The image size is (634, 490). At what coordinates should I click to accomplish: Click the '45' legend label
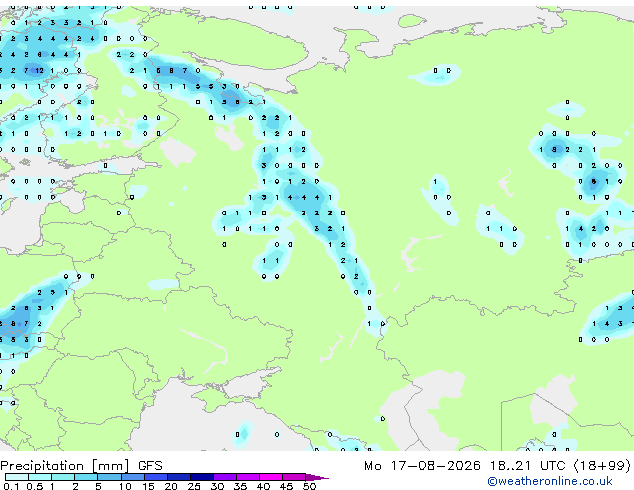click(x=286, y=486)
